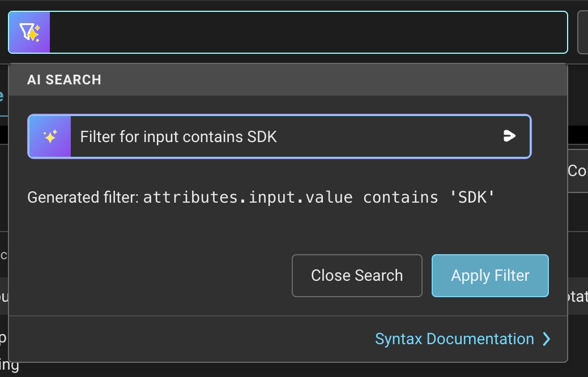Click the sparkle icon in AI search box

[50, 136]
